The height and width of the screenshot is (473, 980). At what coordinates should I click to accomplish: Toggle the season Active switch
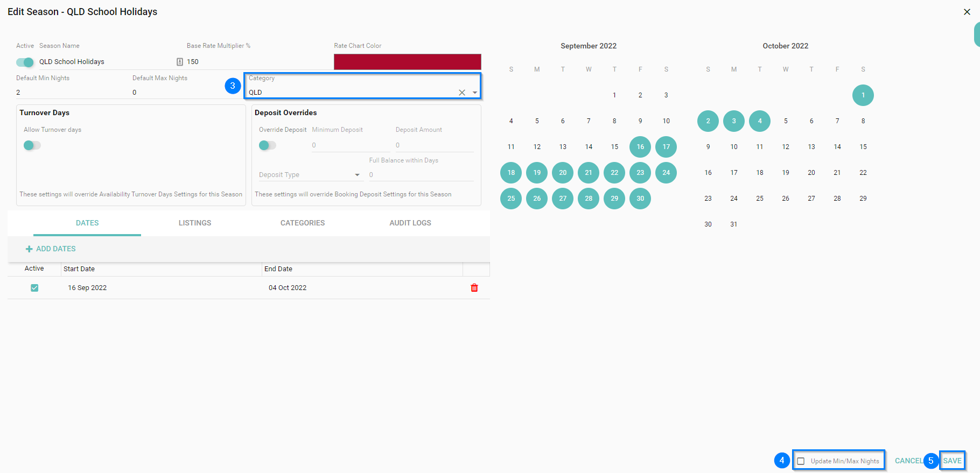pyautogui.click(x=25, y=62)
